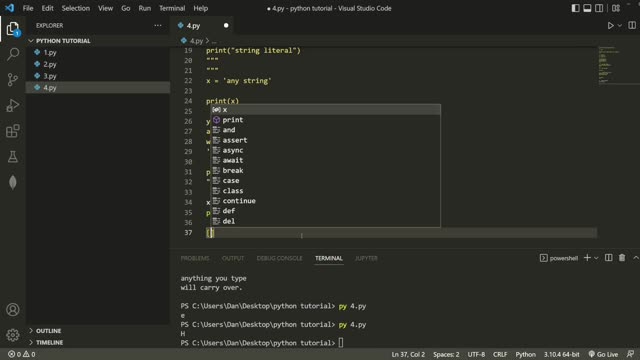Click the Run Python File play button
Viewport: 640px width, 360px height.
(610, 25)
